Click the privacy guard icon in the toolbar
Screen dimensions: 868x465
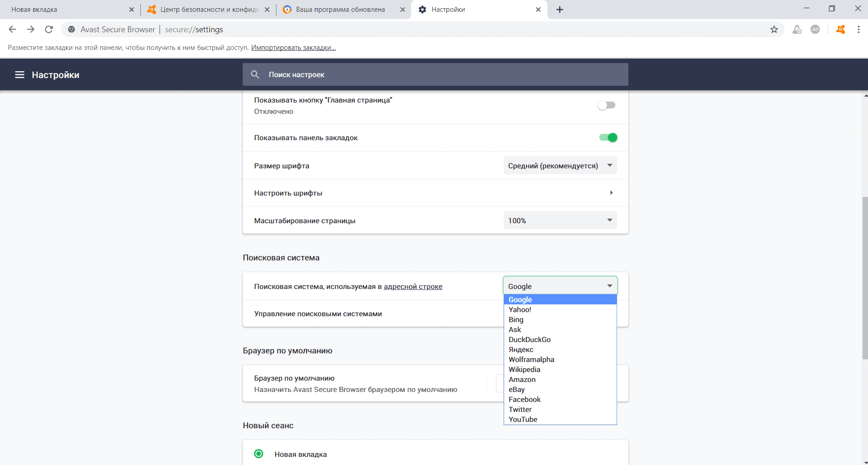coord(797,29)
